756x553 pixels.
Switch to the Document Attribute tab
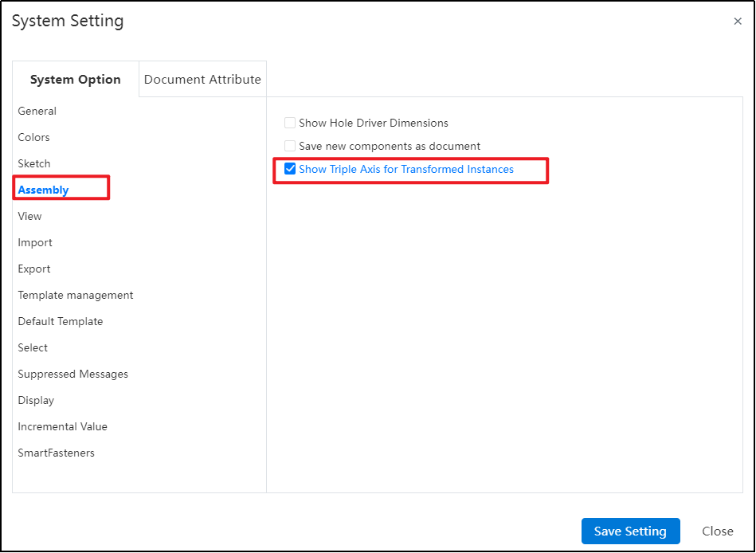point(202,79)
